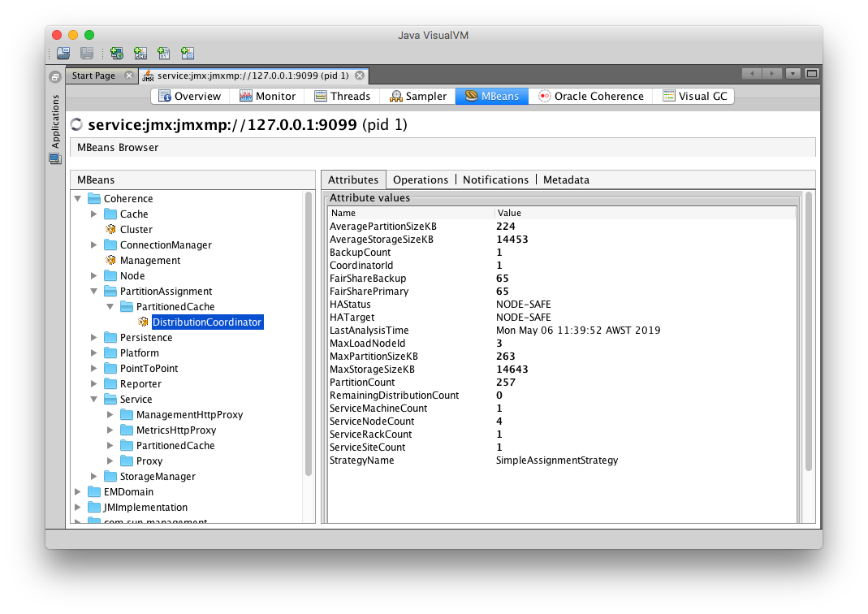Click the Attribute values vertical scrollbar
868x614 pixels.
(808, 331)
